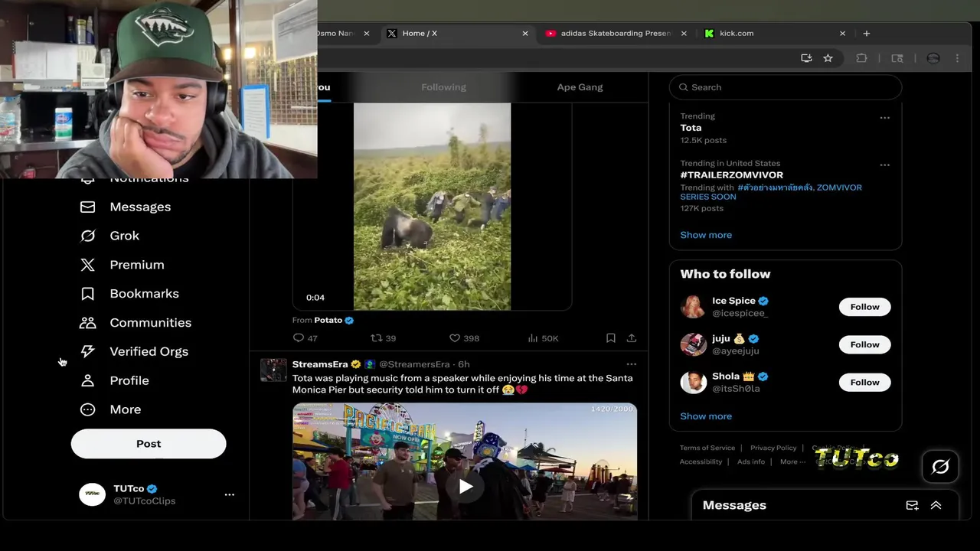Like the gorilla video post (398 likes)

(x=454, y=337)
